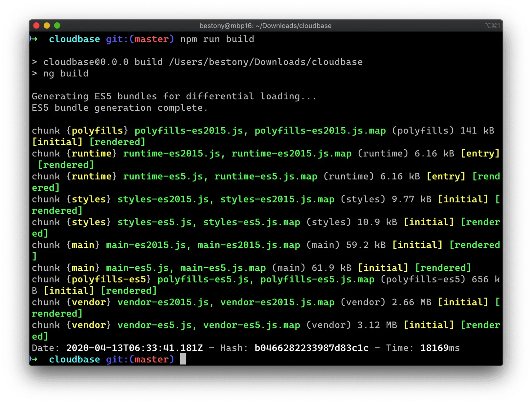Click the '{polyfills-es5}' chunk name in braces

click(109, 279)
